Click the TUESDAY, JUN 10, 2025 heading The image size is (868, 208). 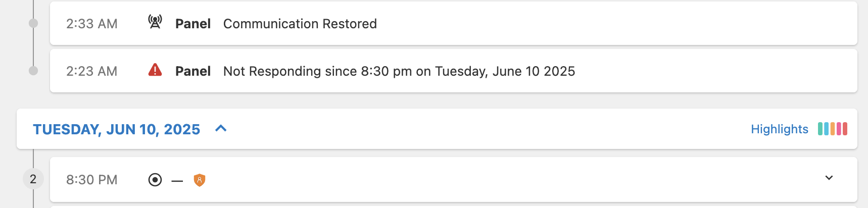(x=117, y=129)
